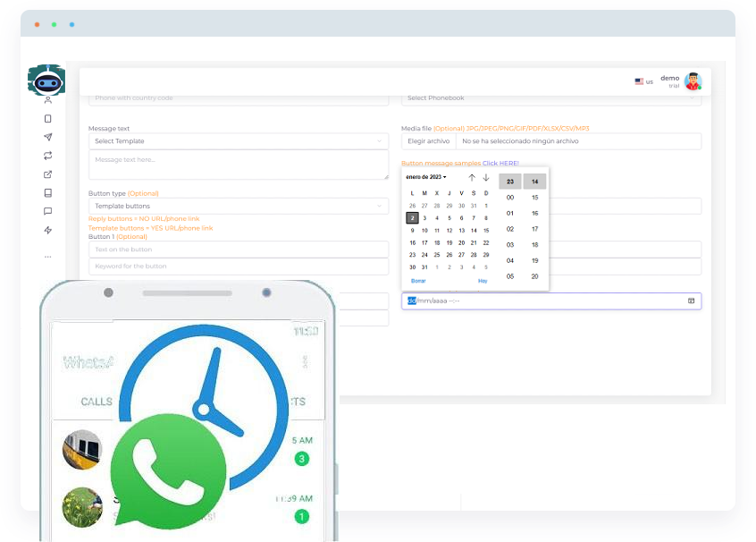756x542 pixels.
Task: Click Hoy in the date picker
Action: [483, 281]
